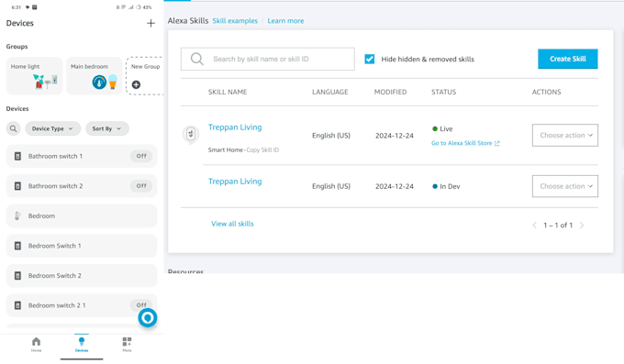Image resolution: width=624 pixels, height=364 pixels.
Task: Tap the devices search magnifier icon
Action: 13,128
